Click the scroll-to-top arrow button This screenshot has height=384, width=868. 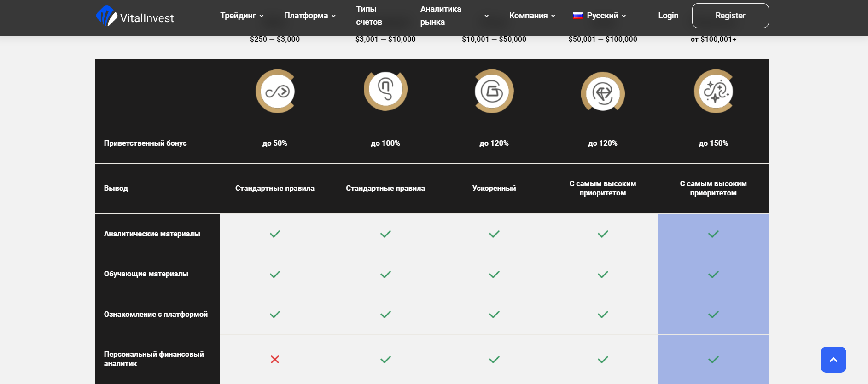(833, 360)
